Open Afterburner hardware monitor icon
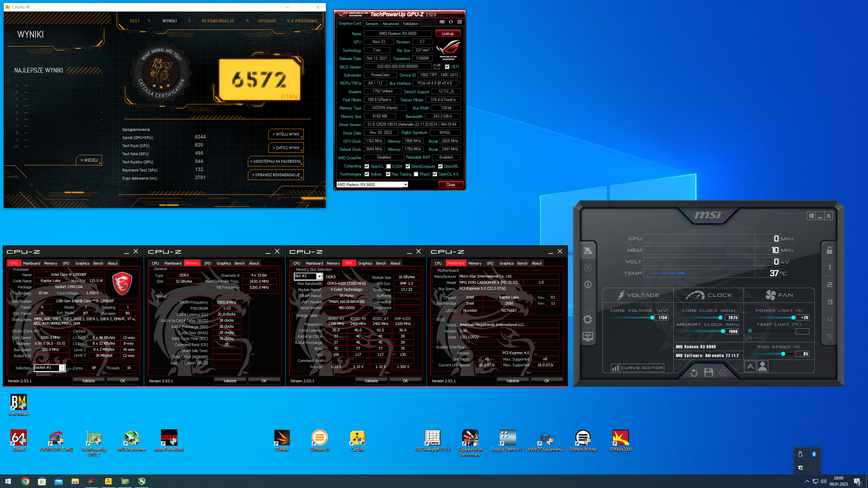Screen dimensions: 868x488 click(x=588, y=337)
